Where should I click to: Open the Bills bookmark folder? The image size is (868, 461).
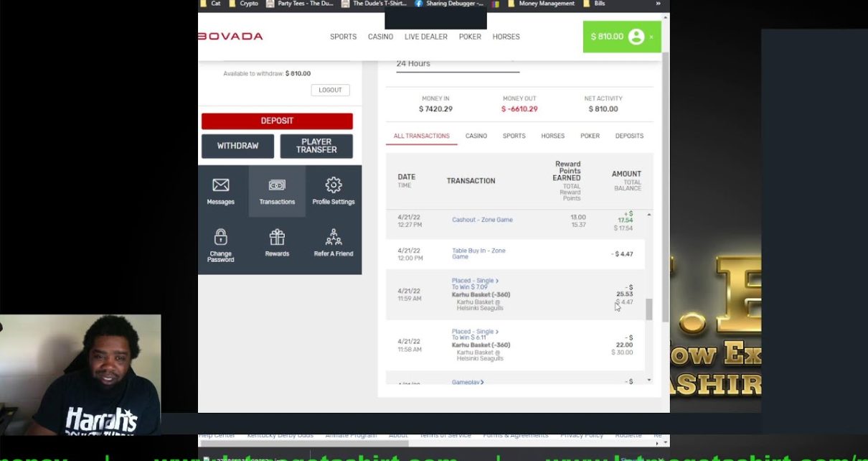point(594,4)
